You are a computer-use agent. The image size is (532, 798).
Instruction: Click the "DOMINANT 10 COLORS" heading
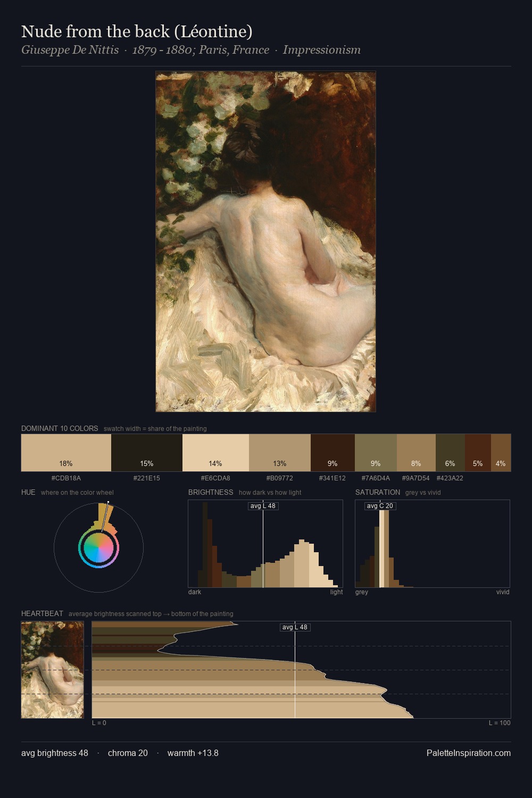pyautogui.click(x=60, y=428)
